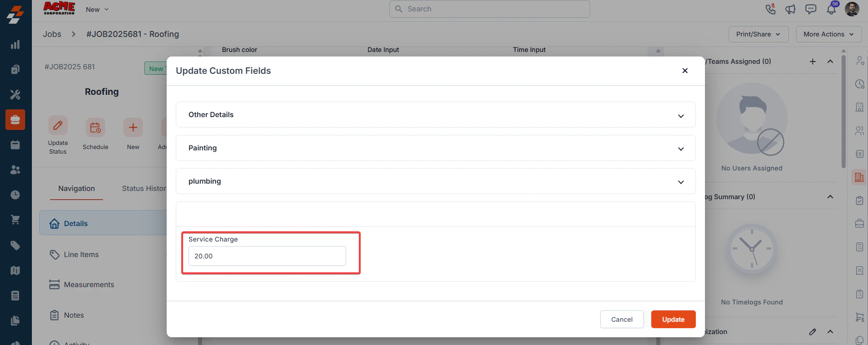Open announcements megaphone icon
The width and height of the screenshot is (868, 345).
point(790,9)
